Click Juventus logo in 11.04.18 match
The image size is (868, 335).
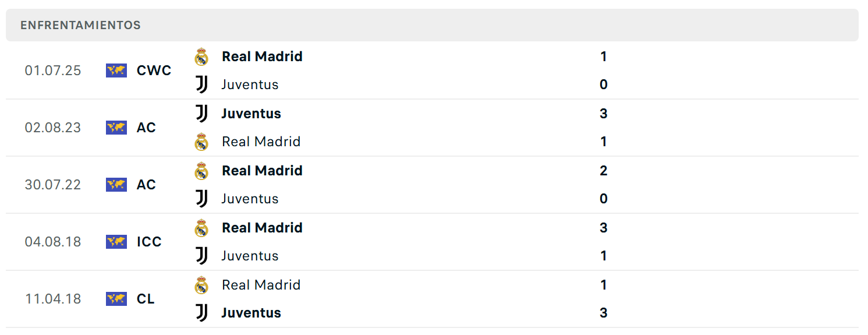(x=201, y=313)
